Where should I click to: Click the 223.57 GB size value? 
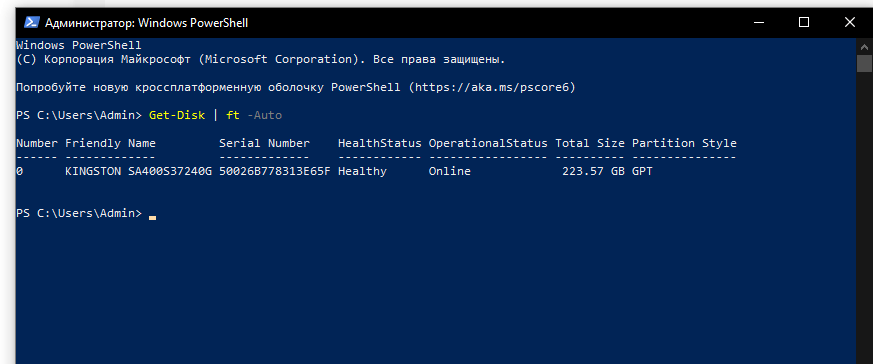click(594, 171)
